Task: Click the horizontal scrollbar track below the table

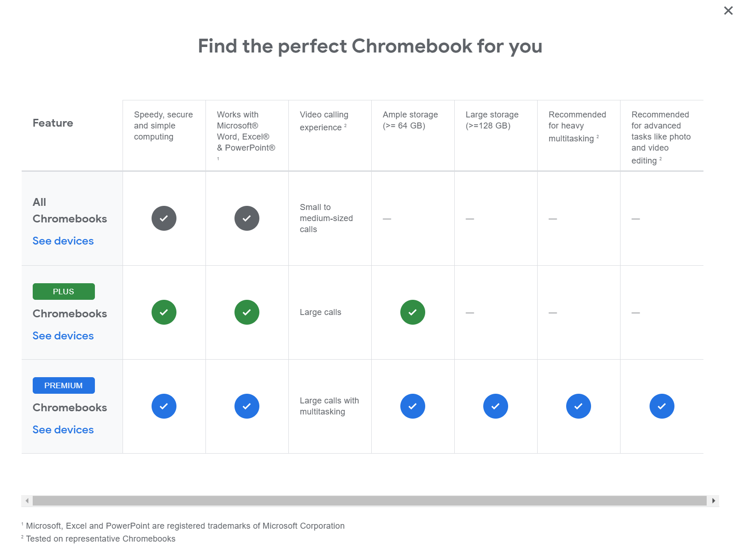Action: [369, 501]
